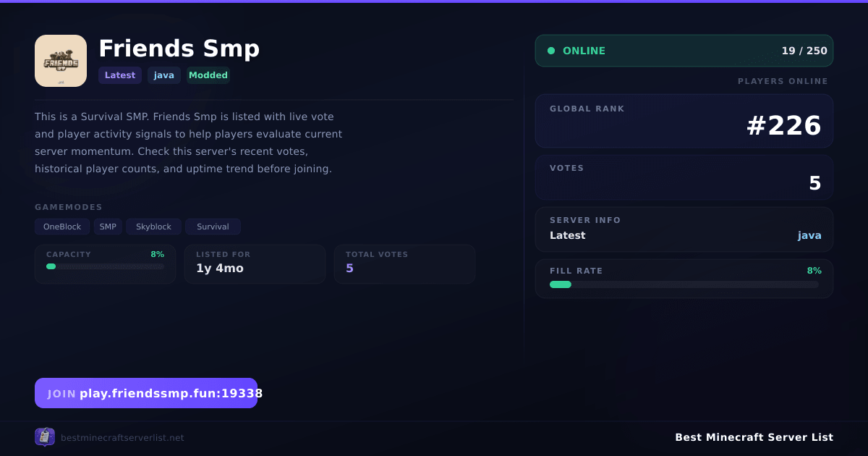Click the green online status dot
Screen dimensions: 868x456
551,51
